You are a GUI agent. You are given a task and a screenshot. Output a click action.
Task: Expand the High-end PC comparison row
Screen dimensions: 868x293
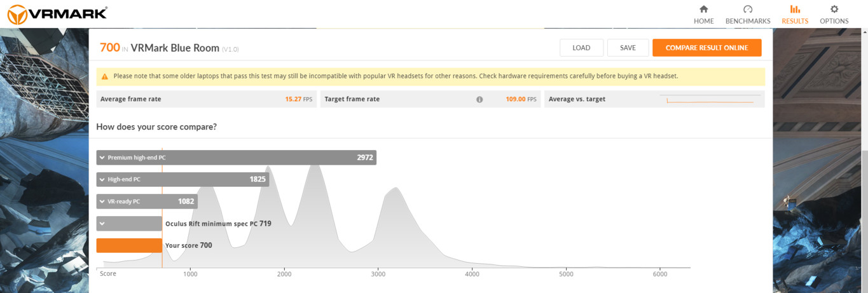[x=102, y=180]
